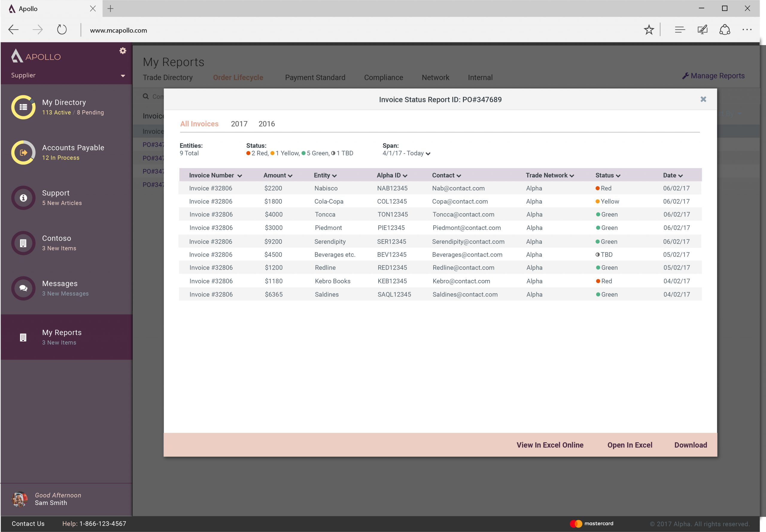Open the Support info icon
Screen dimensions: 766x532
23,198
